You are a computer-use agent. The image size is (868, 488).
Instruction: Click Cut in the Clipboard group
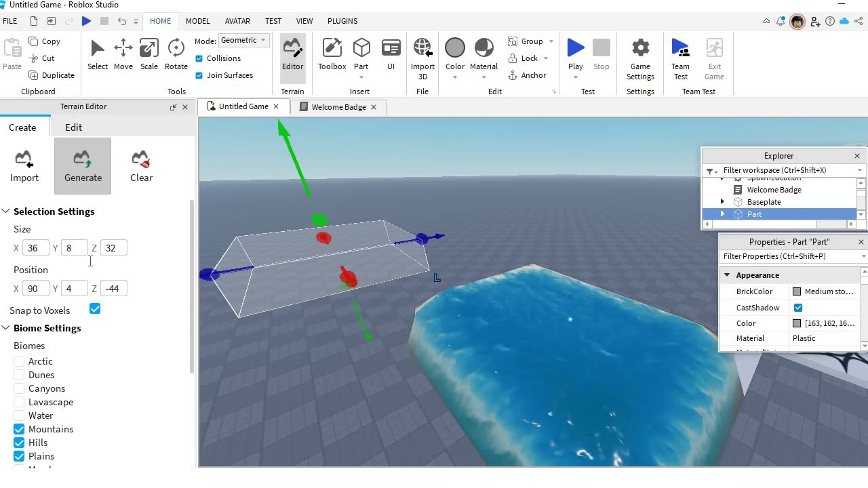(42, 58)
